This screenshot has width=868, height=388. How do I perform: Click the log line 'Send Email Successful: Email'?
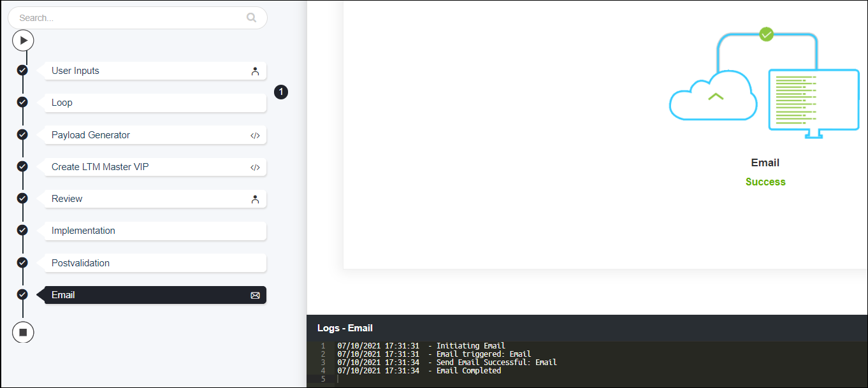coord(447,363)
